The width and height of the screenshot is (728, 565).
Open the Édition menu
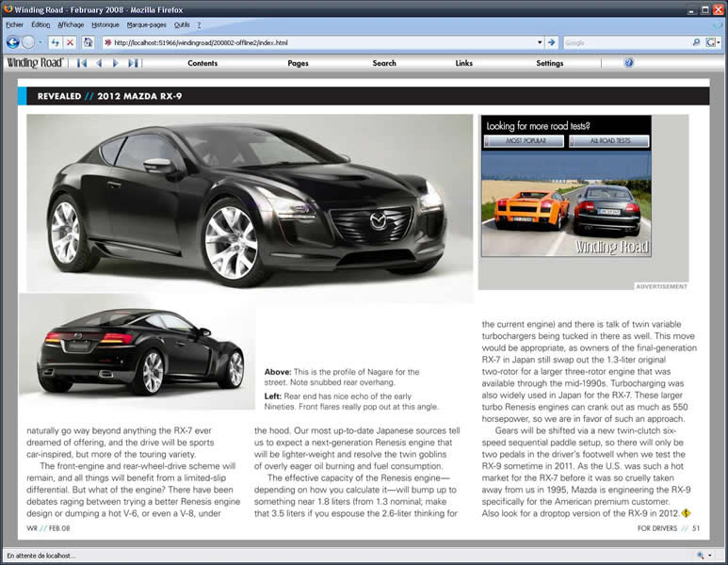pyautogui.click(x=40, y=25)
